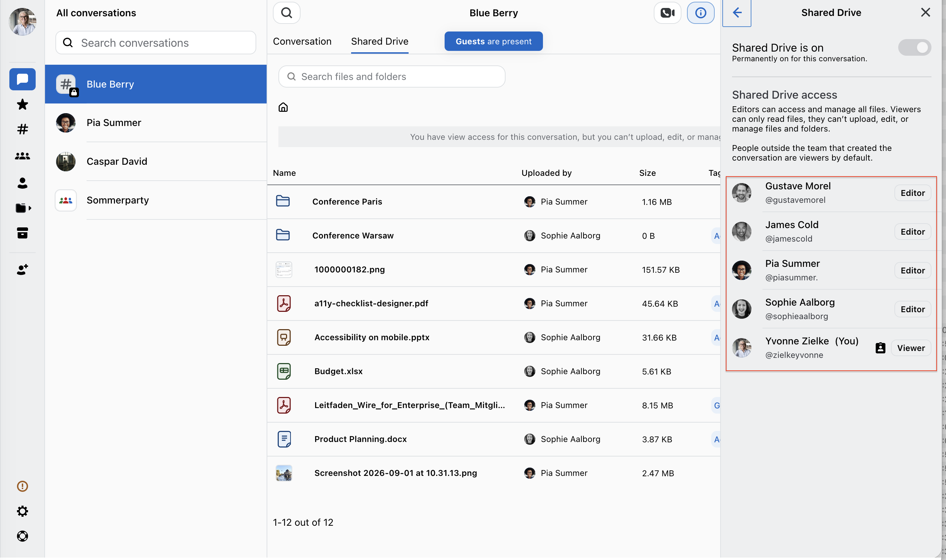The width and height of the screenshot is (946, 560).
Task: Open Favorites with the star icon
Action: click(x=22, y=105)
